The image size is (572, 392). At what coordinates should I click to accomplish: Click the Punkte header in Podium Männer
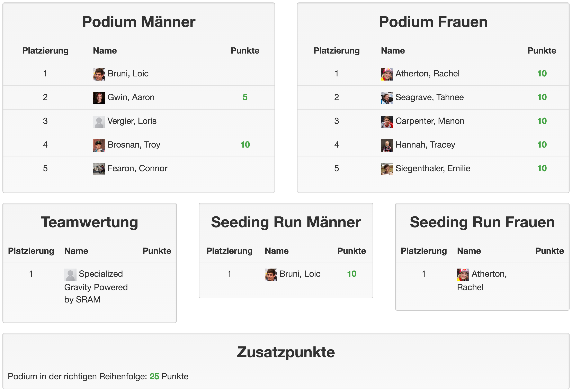pos(245,51)
